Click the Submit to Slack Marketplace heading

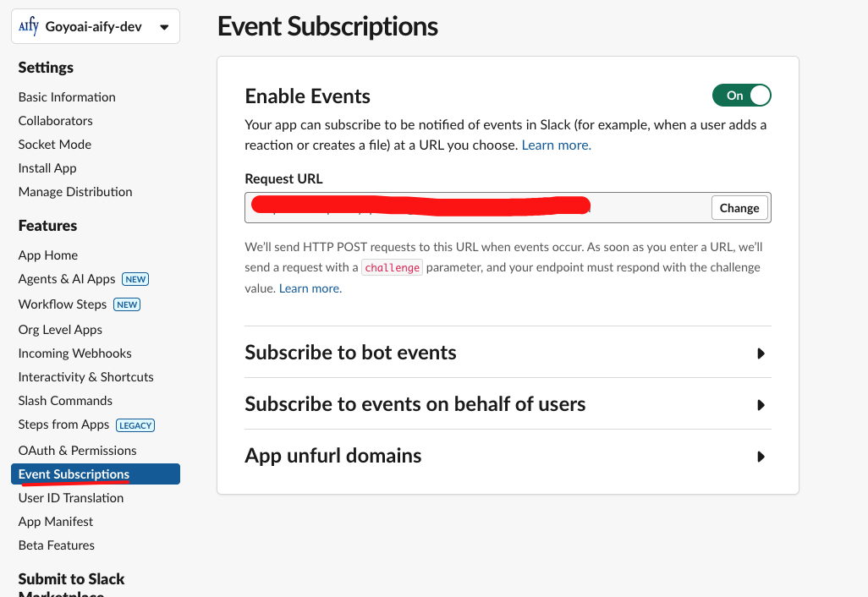pos(71,585)
